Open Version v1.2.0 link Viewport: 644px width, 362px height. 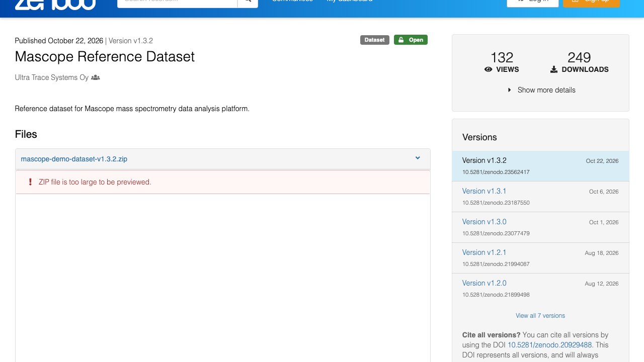pyautogui.click(x=484, y=283)
